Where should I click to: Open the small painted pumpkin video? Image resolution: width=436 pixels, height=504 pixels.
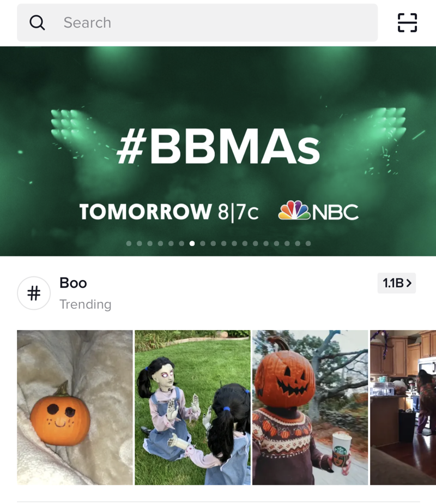75,407
